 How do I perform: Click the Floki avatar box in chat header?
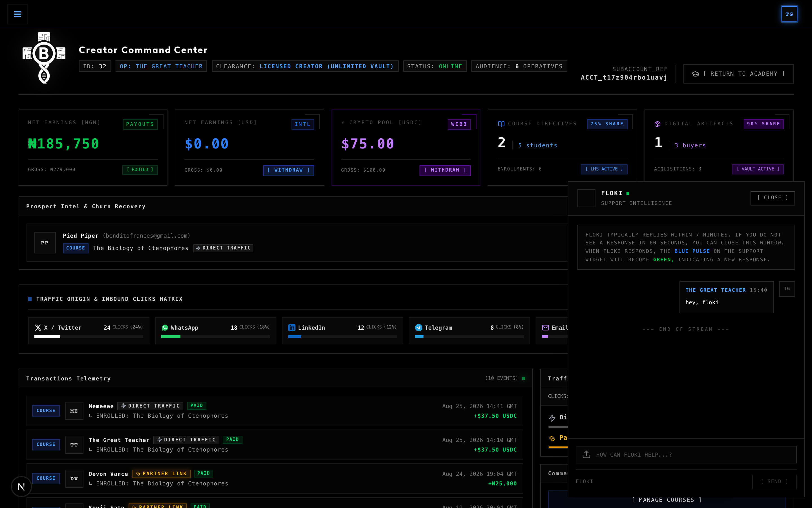click(x=586, y=198)
